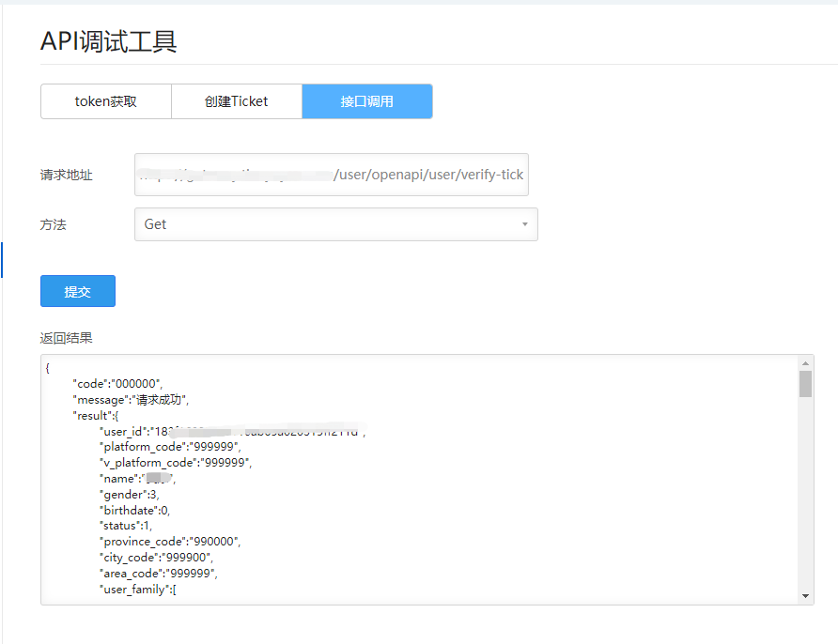Click the "province_code" line in the results
Image resolution: width=838 pixels, height=644 pixels.
pos(170,542)
